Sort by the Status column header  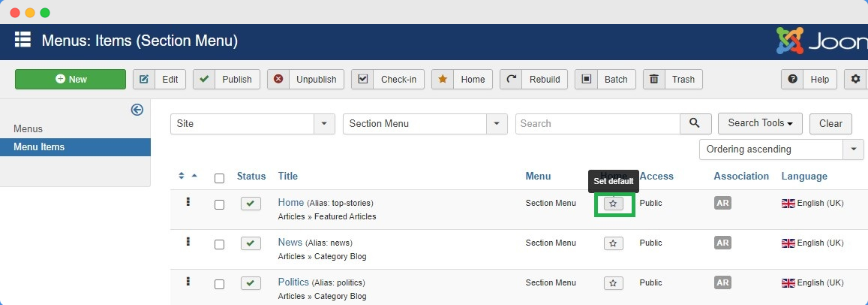click(251, 177)
